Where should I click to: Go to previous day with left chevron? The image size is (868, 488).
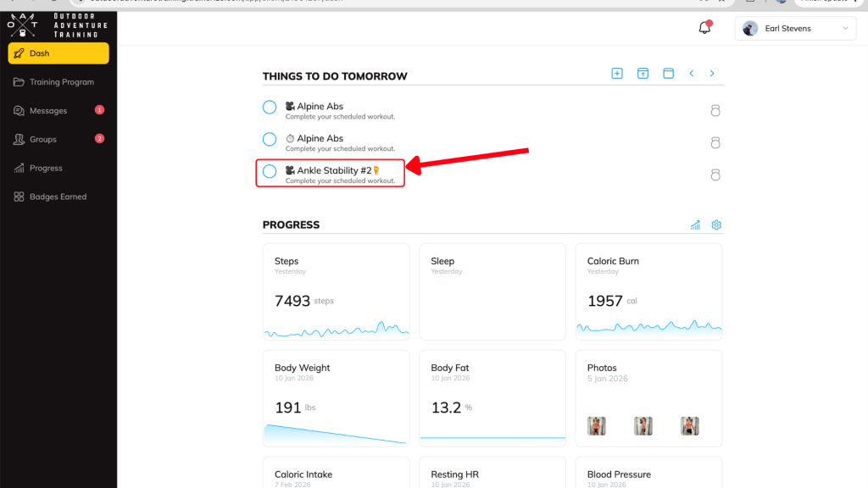pyautogui.click(x=692, y=74)
